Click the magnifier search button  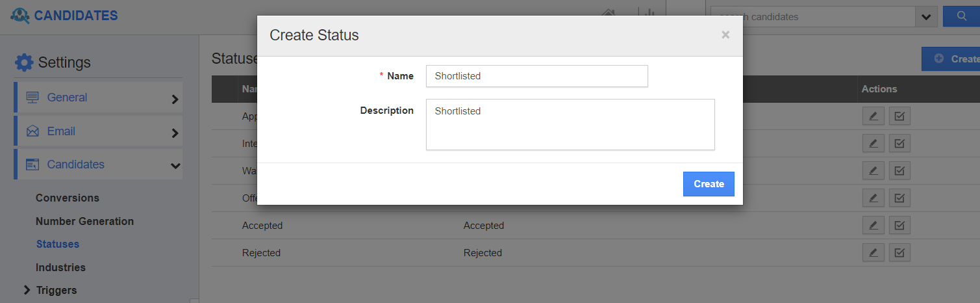pyautogui.click(x=962, y=16)
